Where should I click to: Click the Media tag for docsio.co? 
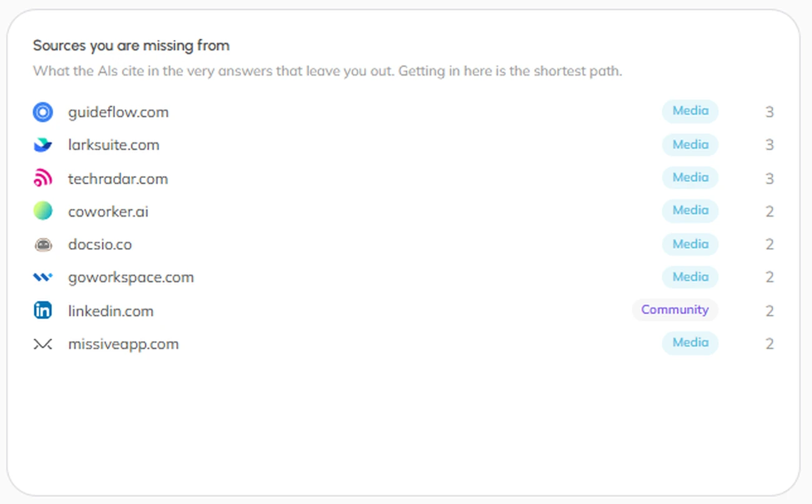point(690,244)
